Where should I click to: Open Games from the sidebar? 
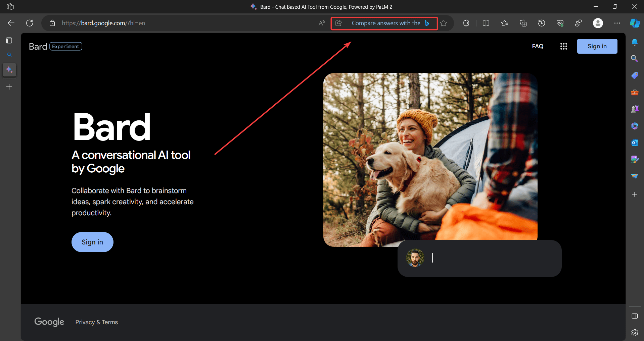pyautogui.click(x=635, y=109)
